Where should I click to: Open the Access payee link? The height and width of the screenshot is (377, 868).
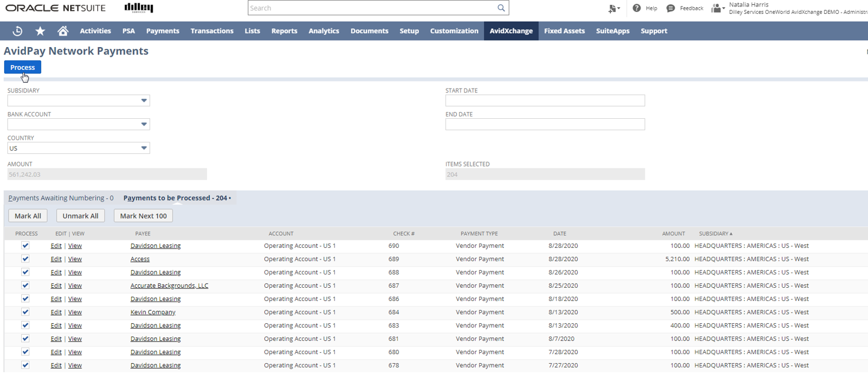click(x=140, y=259)
